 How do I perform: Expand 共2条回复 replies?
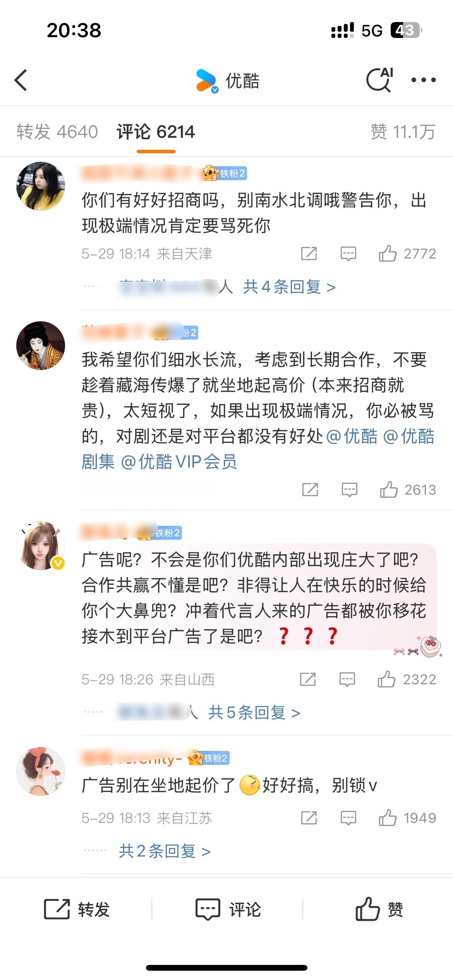(165, 851)
